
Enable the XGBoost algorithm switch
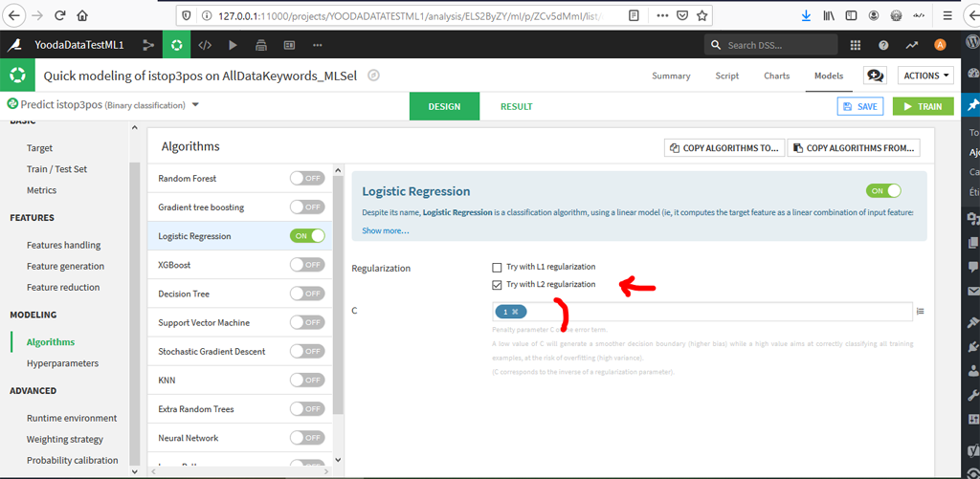click(307, 265)
